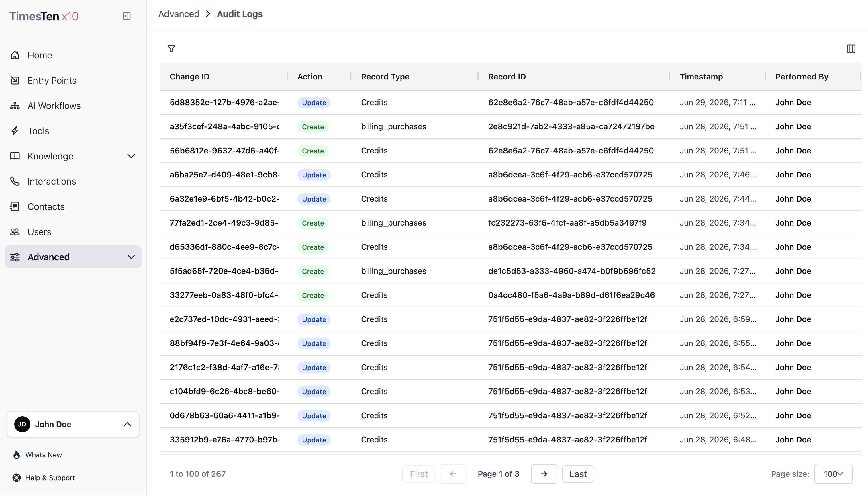The width and height of the screenshot is (868, 498).
Task: Click timestamp Jun 29, 2026, 7:11
Action: [x=717, y=102]
